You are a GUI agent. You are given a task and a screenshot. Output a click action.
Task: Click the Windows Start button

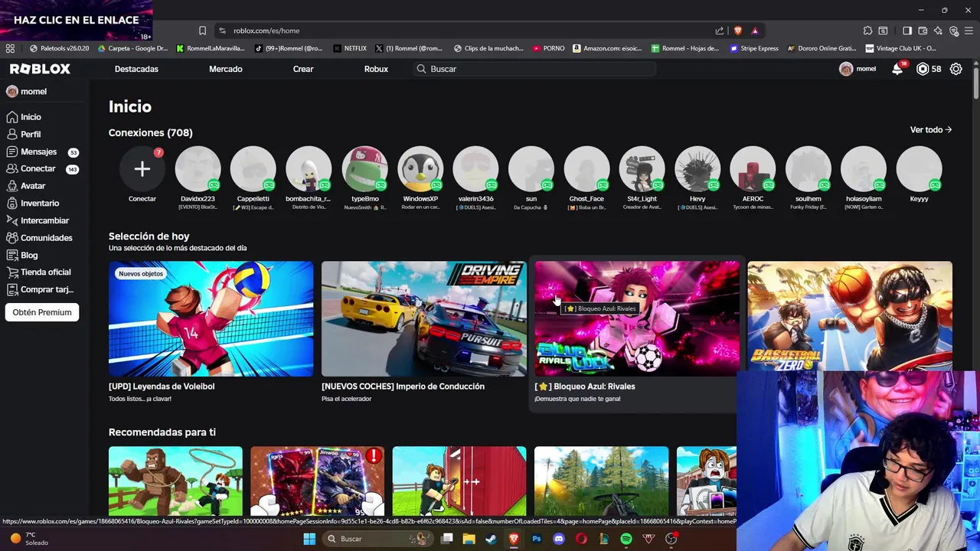309,539
